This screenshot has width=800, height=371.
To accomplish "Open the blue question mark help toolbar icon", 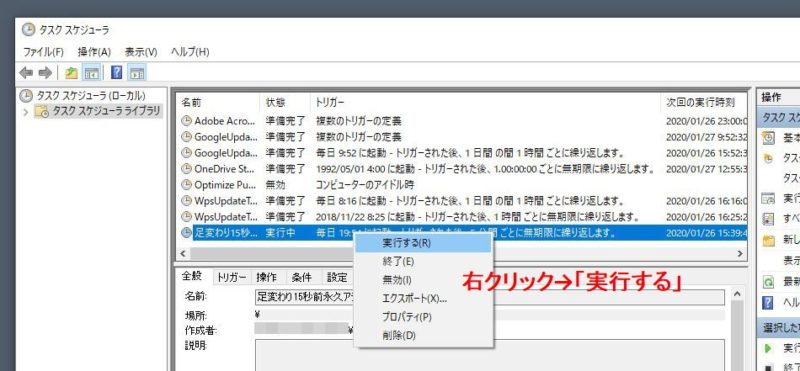I will 116,73.
